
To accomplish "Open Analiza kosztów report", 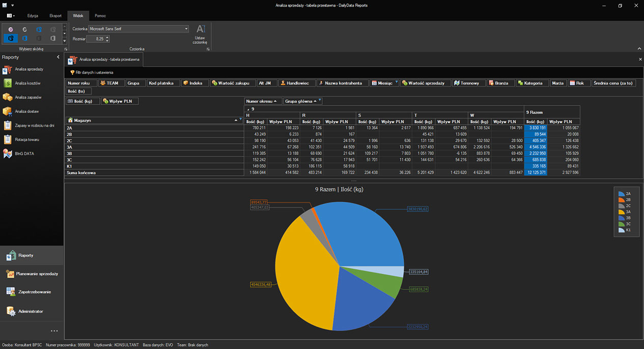I will [x=28, y=83].
